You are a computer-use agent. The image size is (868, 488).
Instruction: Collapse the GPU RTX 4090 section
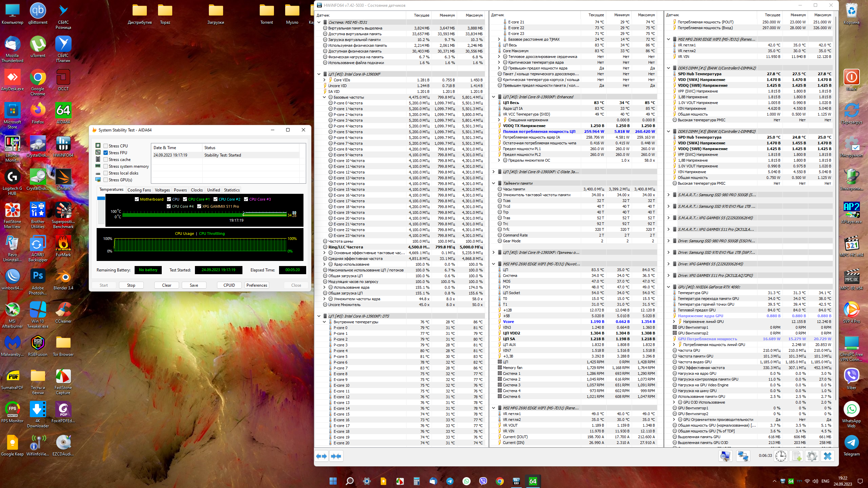(x=668, y=287)
